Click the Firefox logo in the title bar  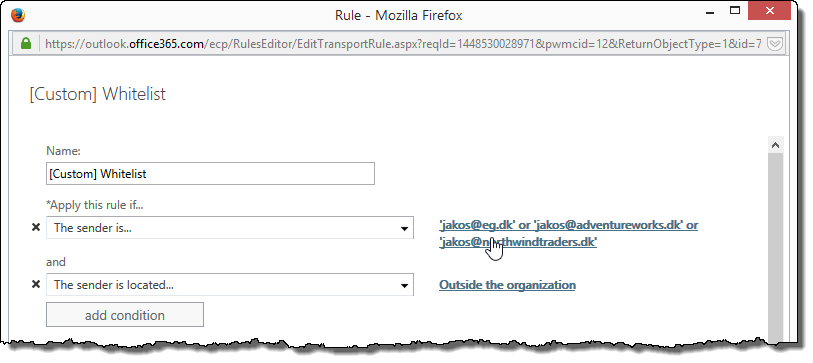pyautogui.click(x=18, y=15)
